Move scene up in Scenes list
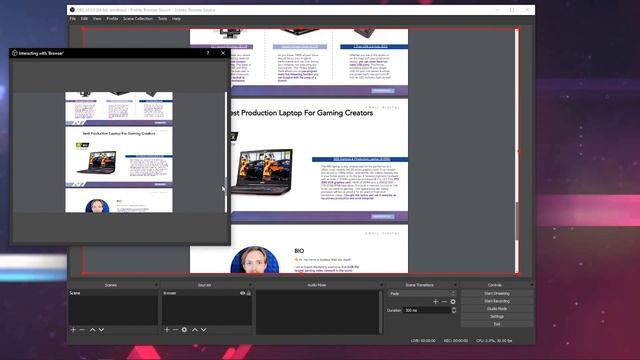640x360 pixels. [x=93, y=330]
